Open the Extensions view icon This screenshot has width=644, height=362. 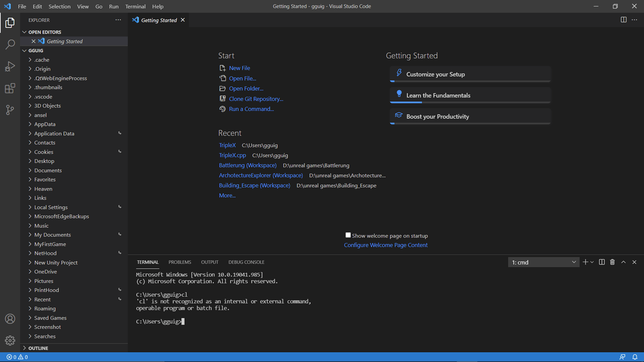click(x=10, y=88)
